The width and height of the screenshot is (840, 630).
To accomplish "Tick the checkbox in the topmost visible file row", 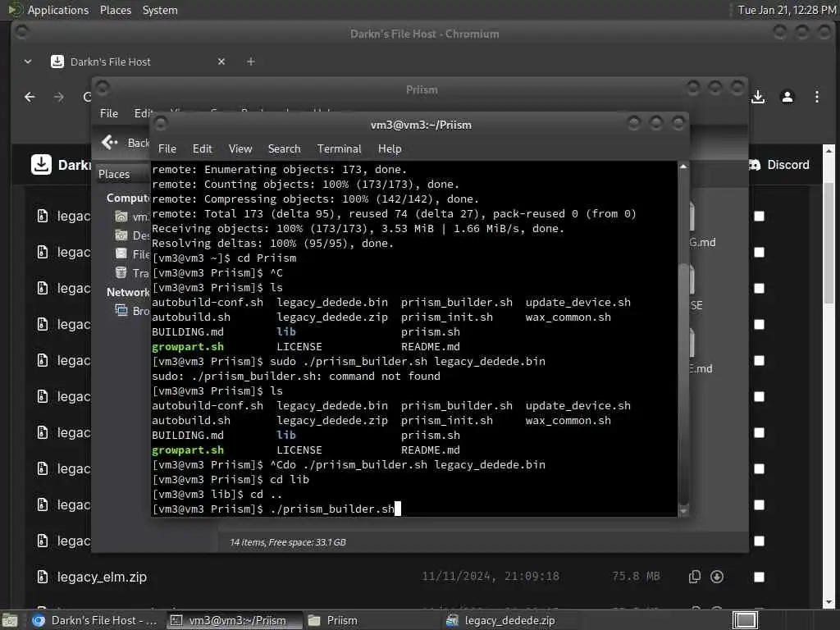I will 759,216.
